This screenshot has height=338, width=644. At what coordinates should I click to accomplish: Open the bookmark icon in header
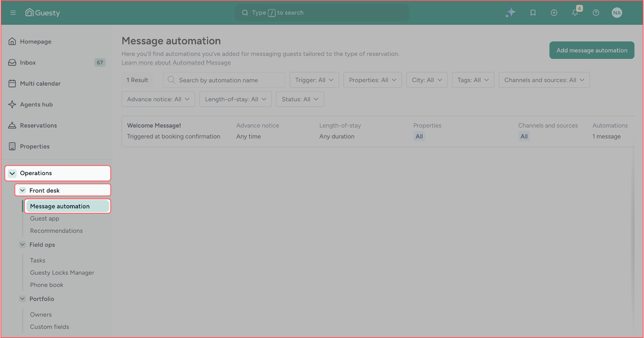(533, 13)
